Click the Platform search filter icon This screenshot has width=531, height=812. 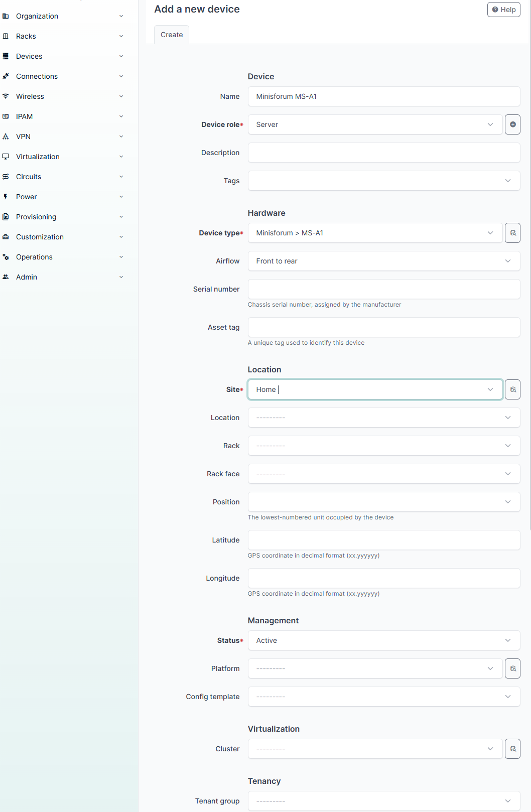[512, 668]
